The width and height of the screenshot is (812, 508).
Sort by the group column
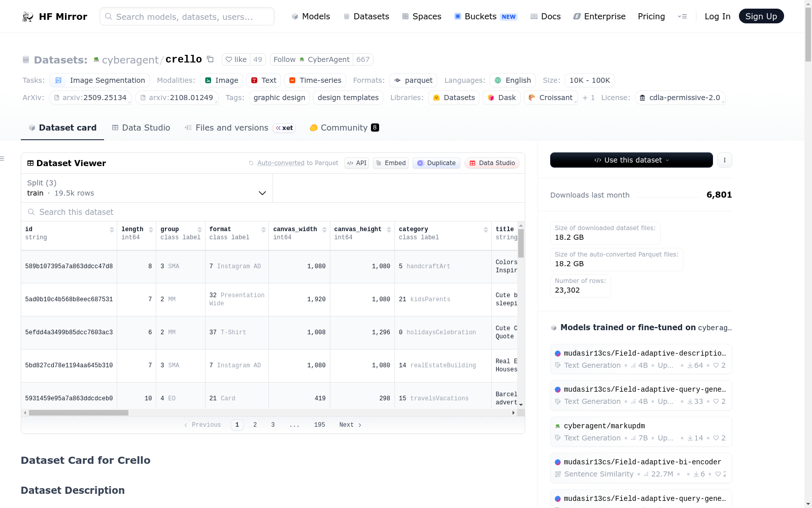pyautogui.click(x=199, y=230)
